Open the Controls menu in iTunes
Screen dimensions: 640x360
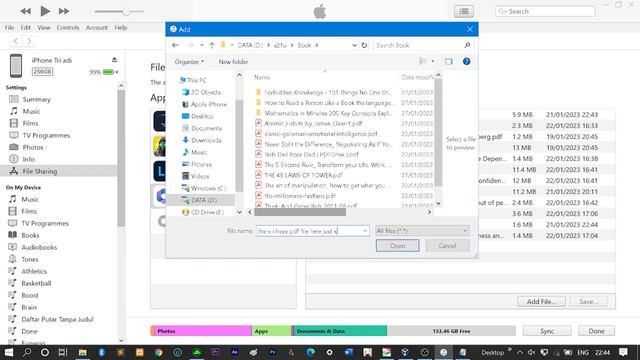[68, 27]
